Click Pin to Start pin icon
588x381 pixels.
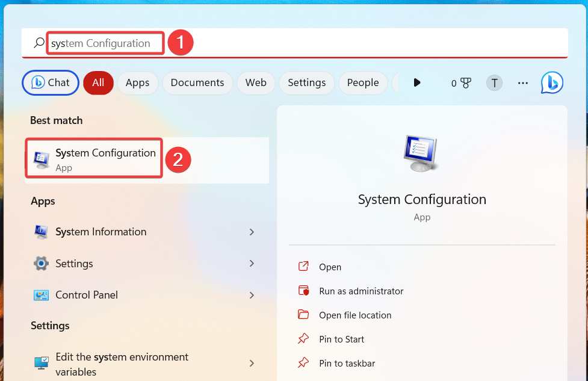(x=303, y=339)
